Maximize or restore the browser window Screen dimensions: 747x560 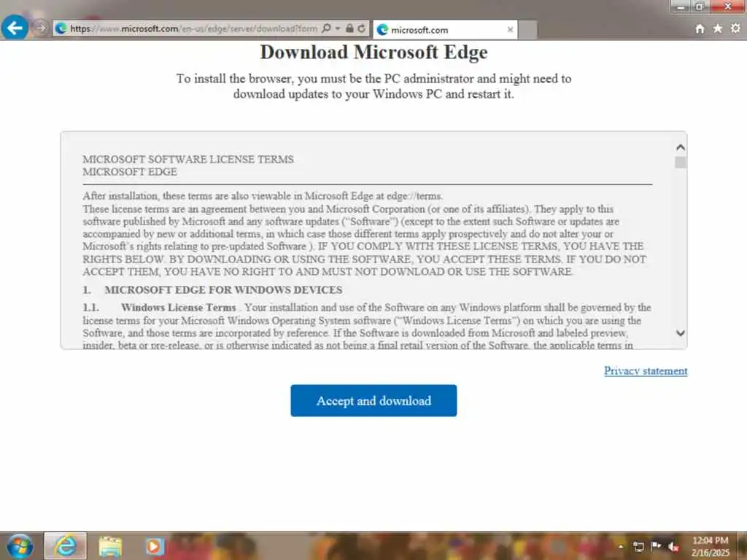[700, 7]
